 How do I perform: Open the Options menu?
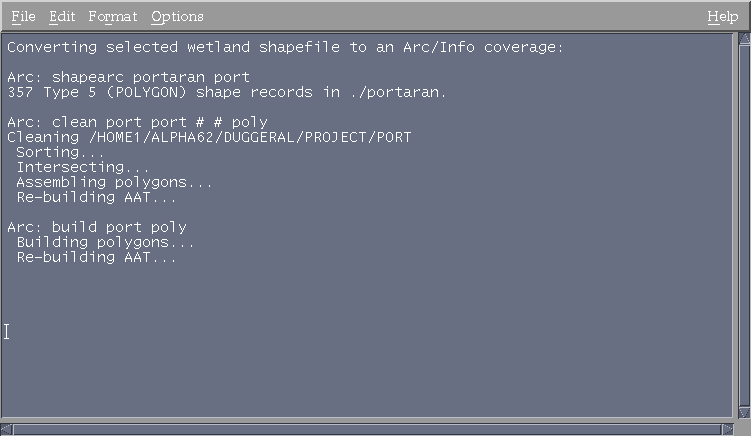point(177,16)
